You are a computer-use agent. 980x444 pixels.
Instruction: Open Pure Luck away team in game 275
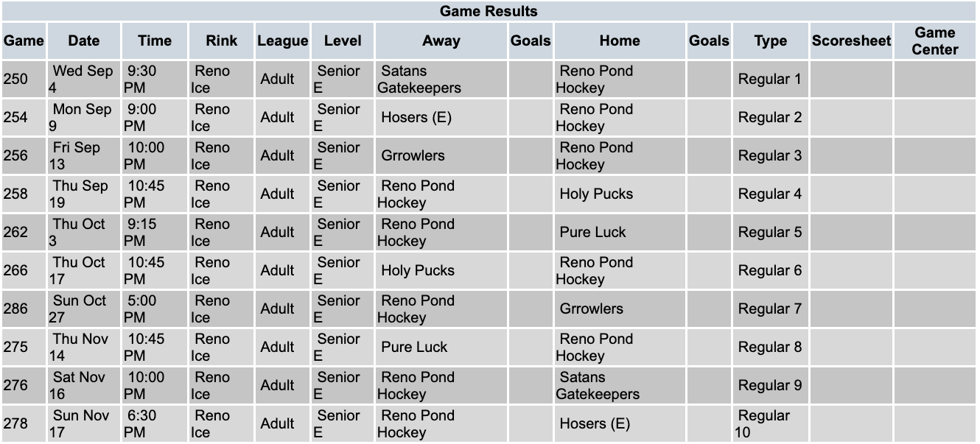[x=414, y=348]
